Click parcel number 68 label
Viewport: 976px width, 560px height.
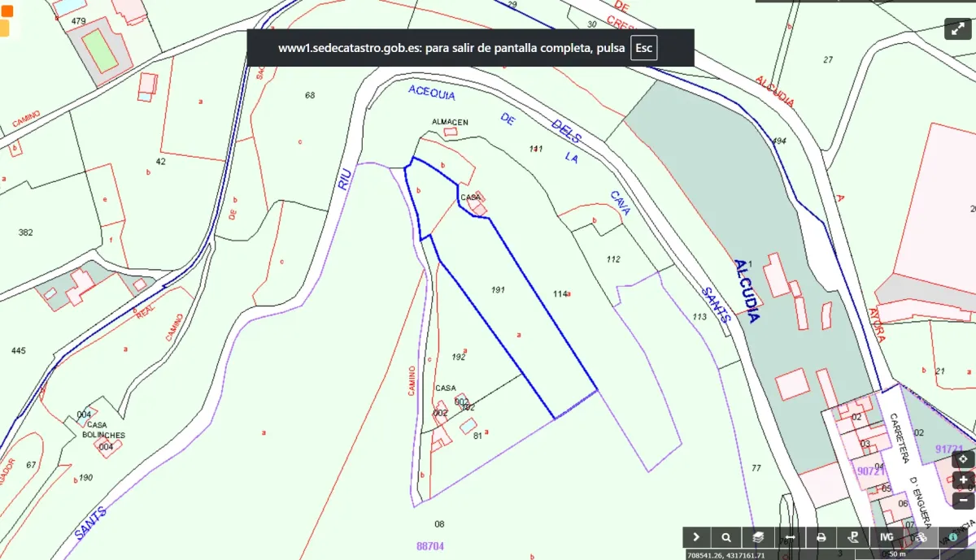click(x=310, y=95)
